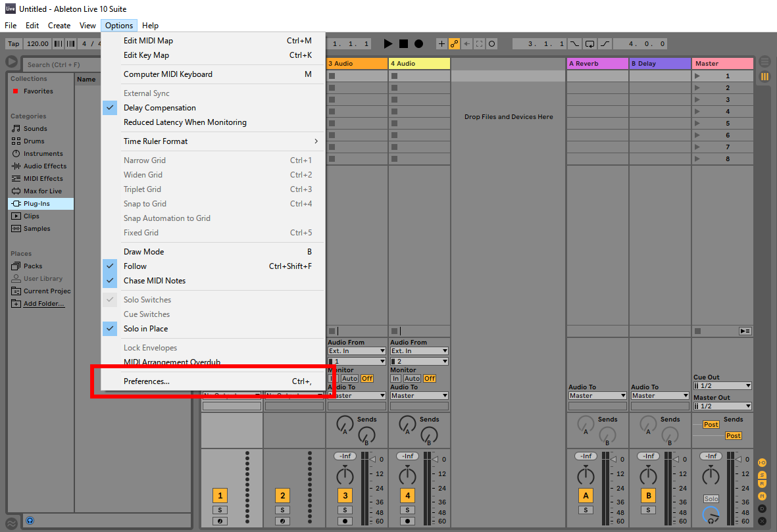The height and width of the screenshot is (532, 777).
Task: Toggle the return track A activator
Action: (x=586, y=495)
